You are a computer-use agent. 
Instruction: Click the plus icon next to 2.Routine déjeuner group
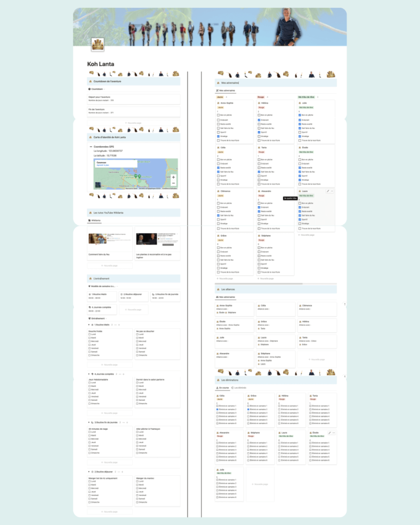pyautogui.click(x=122, y=472)
